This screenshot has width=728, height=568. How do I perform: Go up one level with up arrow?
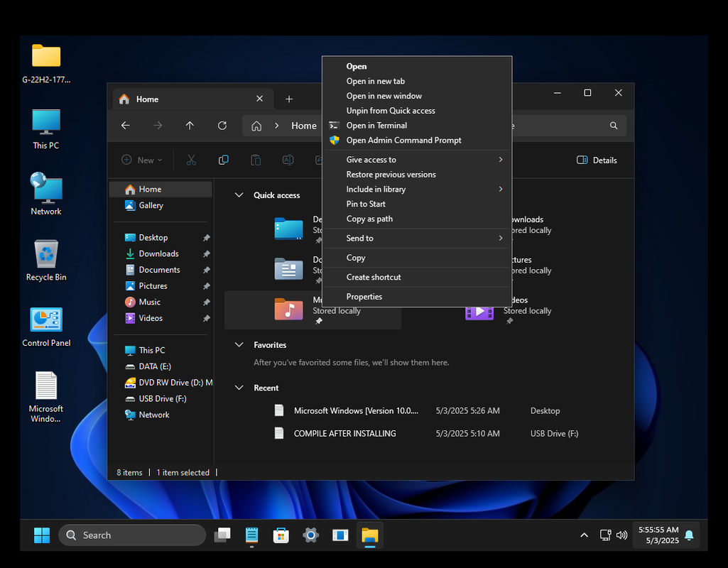pos(190,125)
